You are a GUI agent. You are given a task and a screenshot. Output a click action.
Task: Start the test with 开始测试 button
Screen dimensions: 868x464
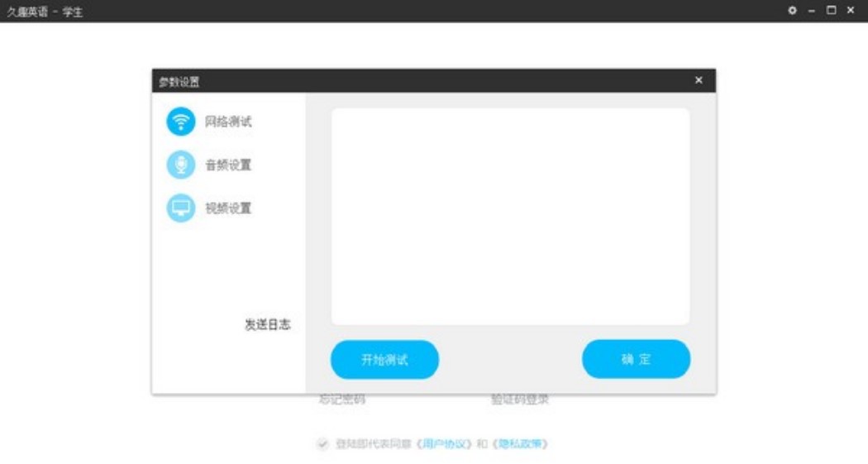pos(384,359)
